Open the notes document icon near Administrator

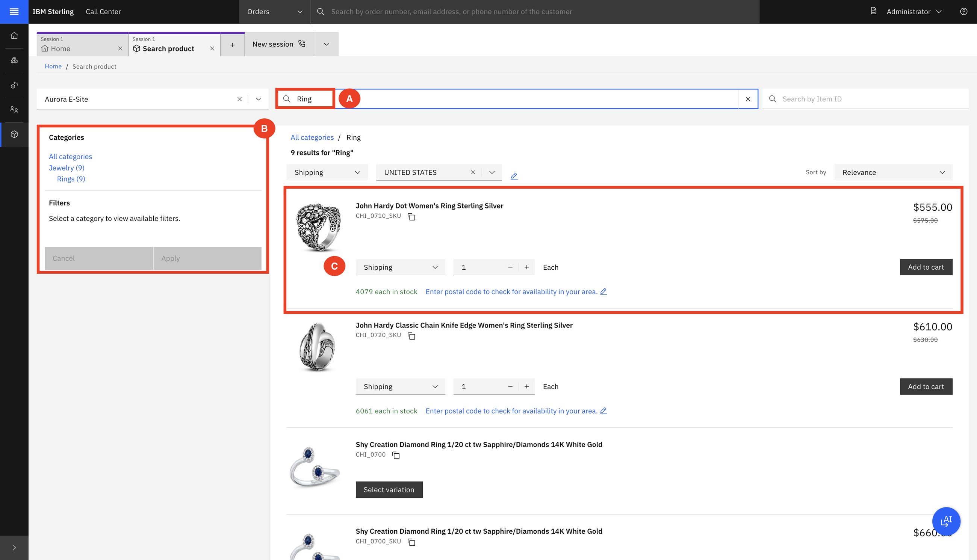[x=874, y=11]
